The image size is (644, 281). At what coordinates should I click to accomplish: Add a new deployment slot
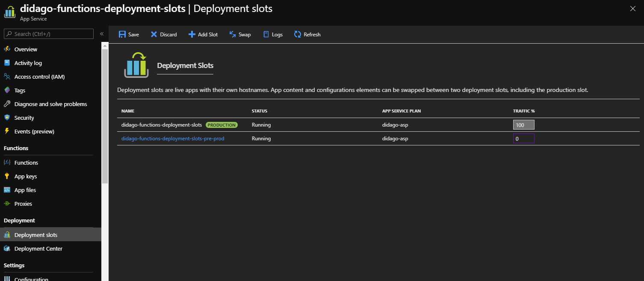point(203,34)
